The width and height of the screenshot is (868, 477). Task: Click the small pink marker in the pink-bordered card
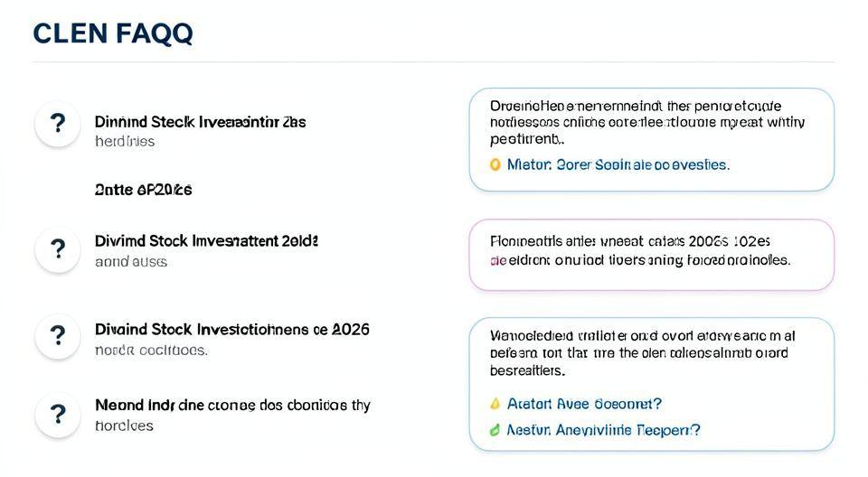click(x=495, y=260)
